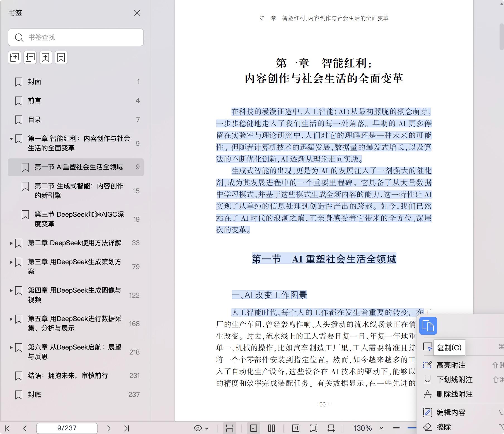Viewport: 504px width, 434px height.
Task: Click the eraser icon
Action: (x=428, y=427)
